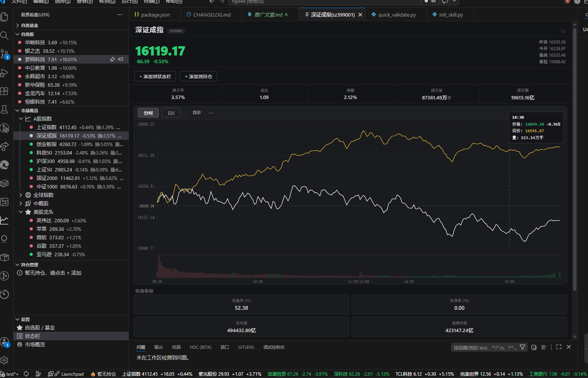Close the bottom panel with X
This screenshot has width=588, height=378.
pos(569,347)
